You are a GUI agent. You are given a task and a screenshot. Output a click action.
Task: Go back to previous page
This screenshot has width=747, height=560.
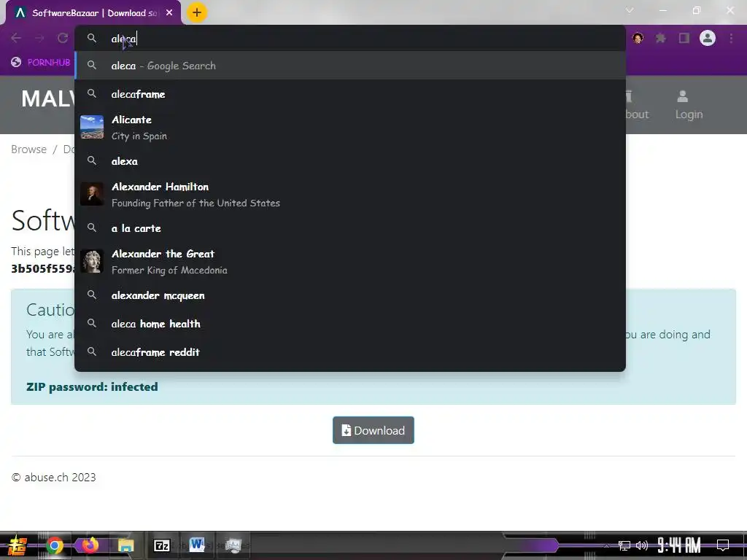[x=16, y=38]
